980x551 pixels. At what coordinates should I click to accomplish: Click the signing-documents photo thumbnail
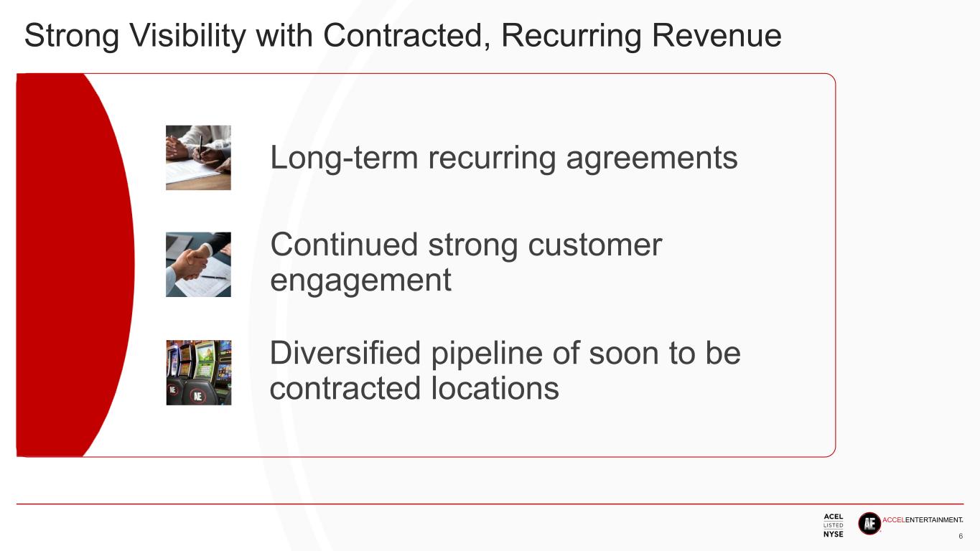(198, 158)
